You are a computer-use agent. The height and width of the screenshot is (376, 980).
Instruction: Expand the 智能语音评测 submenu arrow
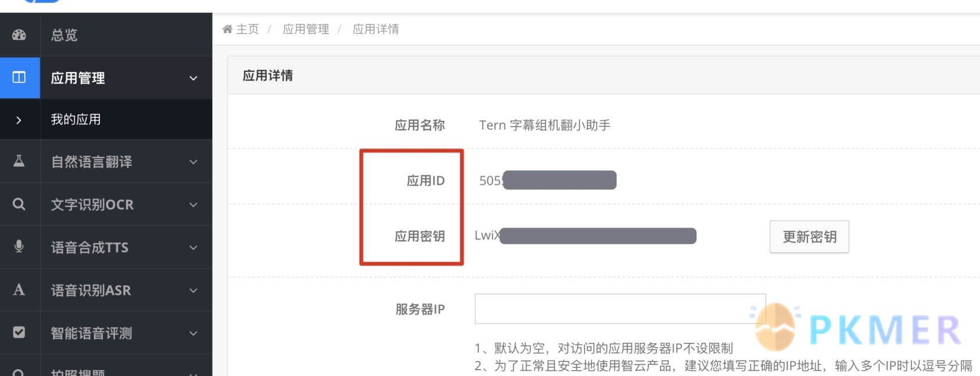coord(193,333)
